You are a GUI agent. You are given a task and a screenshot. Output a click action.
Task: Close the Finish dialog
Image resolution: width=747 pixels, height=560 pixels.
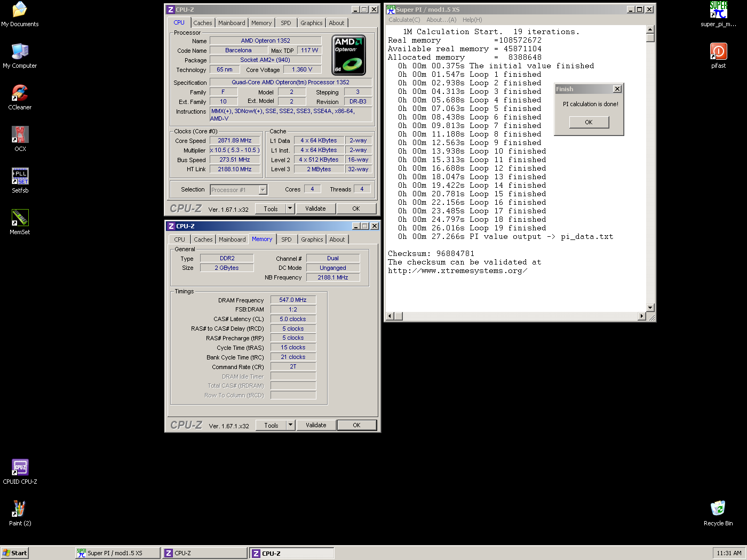tap(617, 89)
